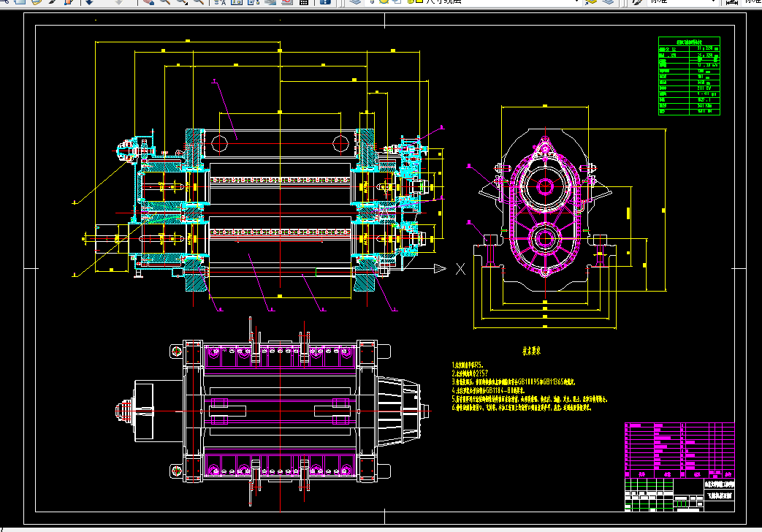Select note line 1 ending in R5
Screen dimensions: 762x532
coord(467,365)
